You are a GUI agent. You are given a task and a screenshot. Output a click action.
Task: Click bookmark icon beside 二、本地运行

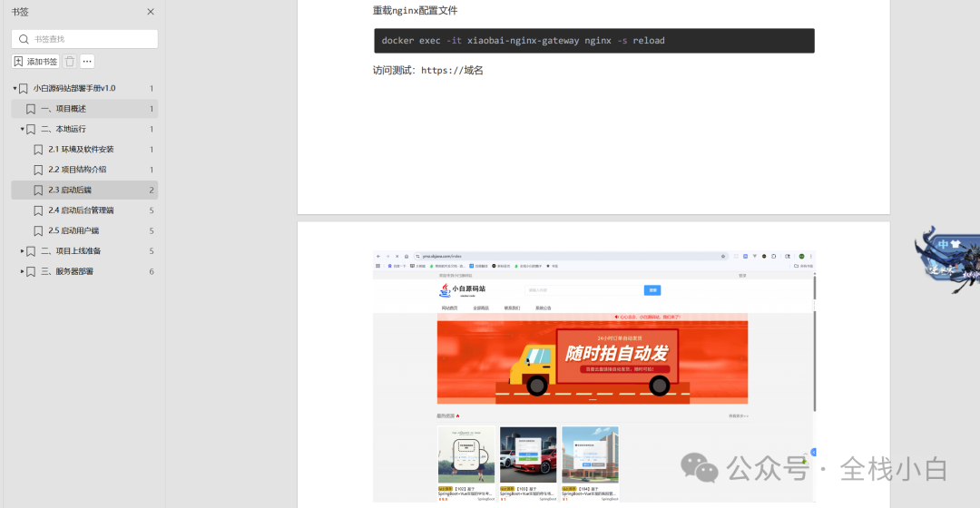point(31,129)
